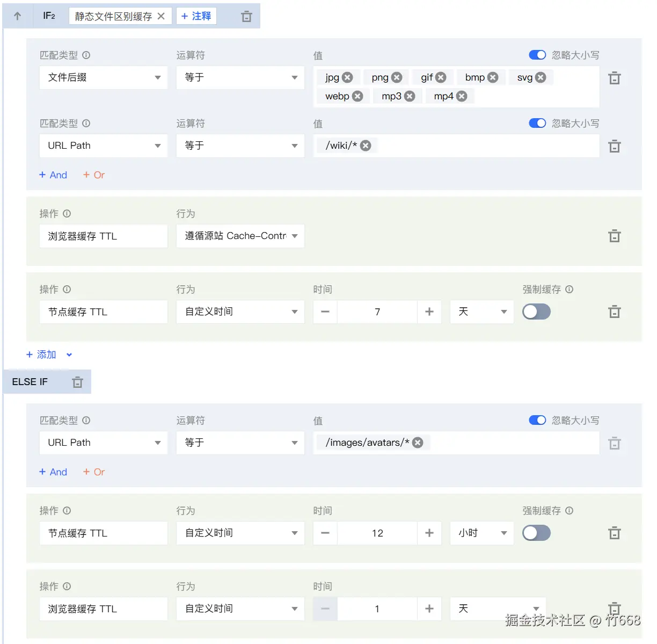Remove the webp value tag
This screenshot has height=644, width=657.
coord(357,96)
